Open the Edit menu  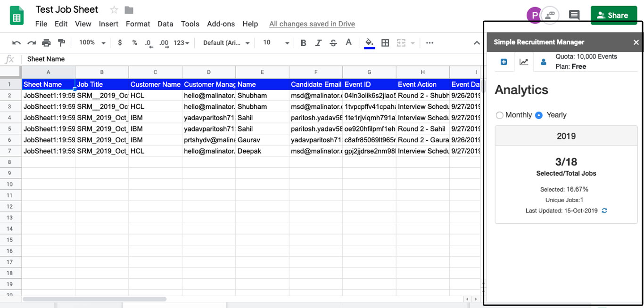click(x=61, y=24)
